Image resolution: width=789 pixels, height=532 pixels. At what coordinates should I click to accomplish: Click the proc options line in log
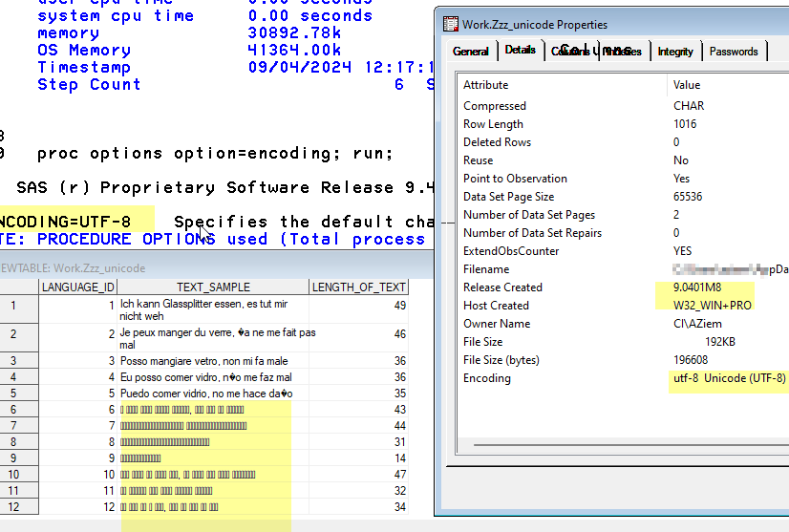(214, 154)
